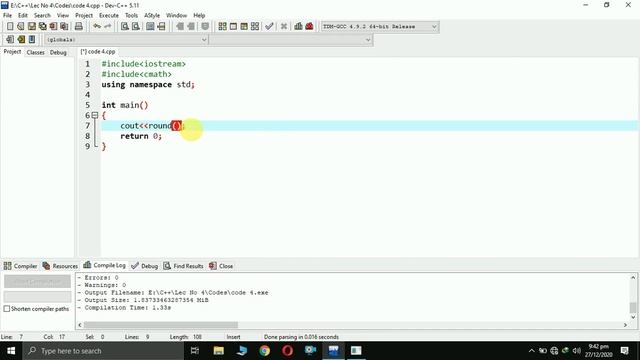Image resolution: width=640 pixels, height=360 pixels.
Task: Open the Compiler bottom tab
Action: [20, 266]
